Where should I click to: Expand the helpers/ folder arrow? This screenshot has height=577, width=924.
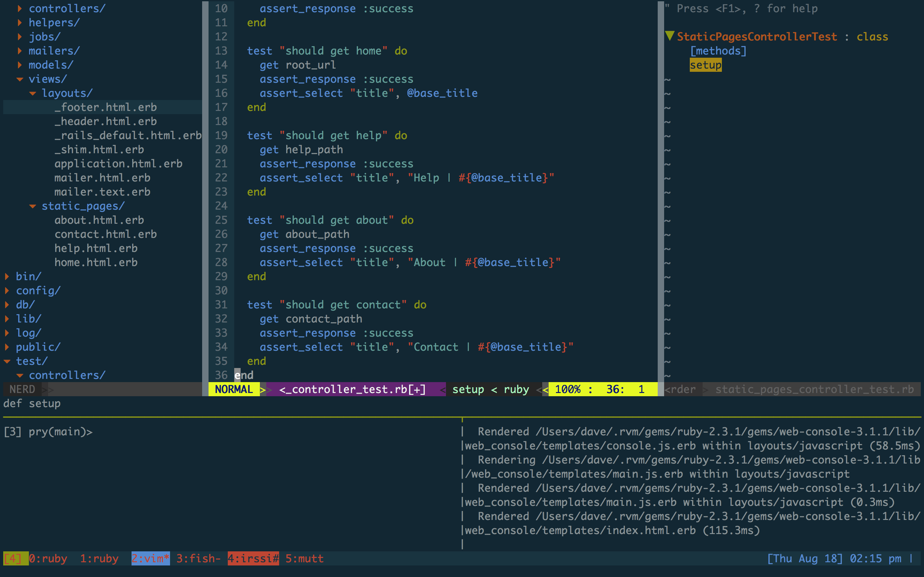tap(20, 23)
